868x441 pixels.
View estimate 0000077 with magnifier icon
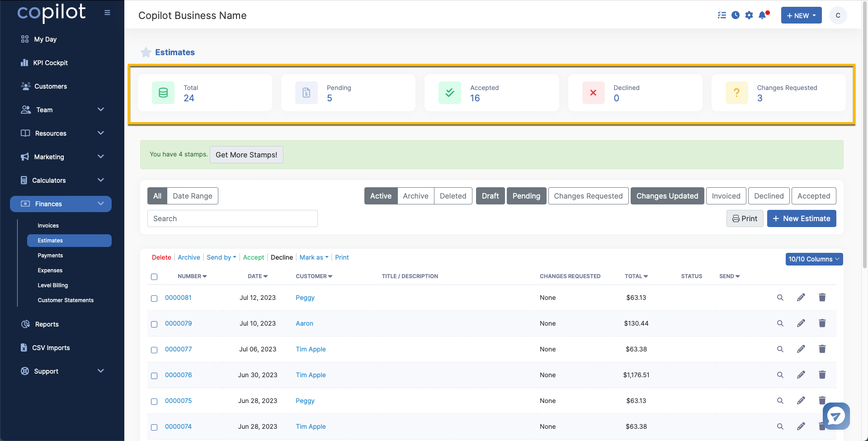[780, 349]
